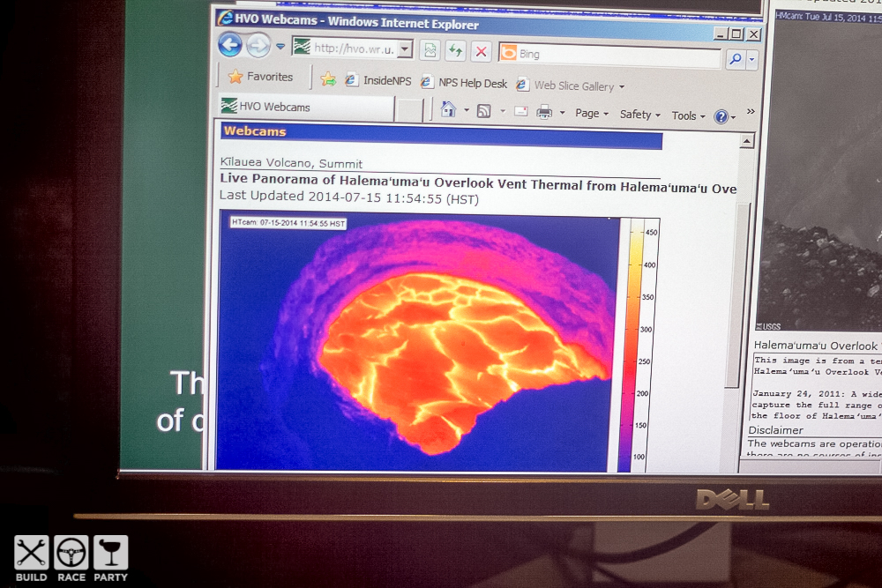Toggle Compatibility View torn-page icon
The image size is (882, 588).
[430, 51]
